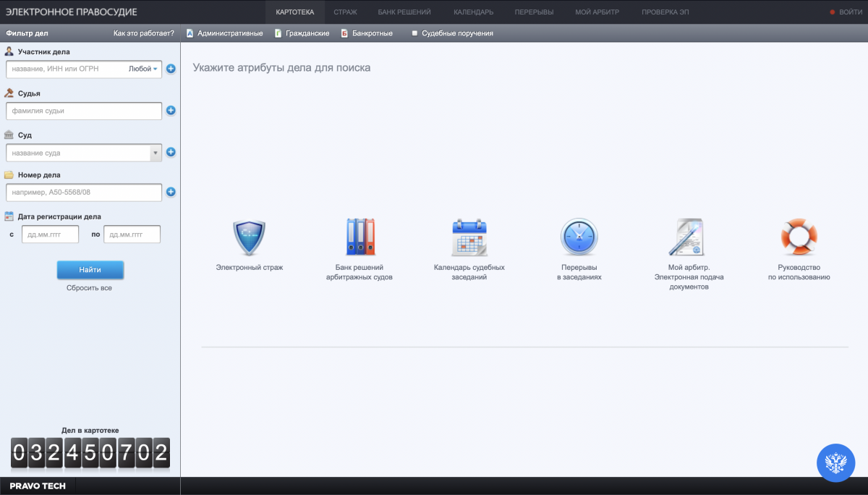This screenshot has width=868, height=495.
Task: Switch to the ПРОВЕРКА ЭП tab
Action: point(665,12)
